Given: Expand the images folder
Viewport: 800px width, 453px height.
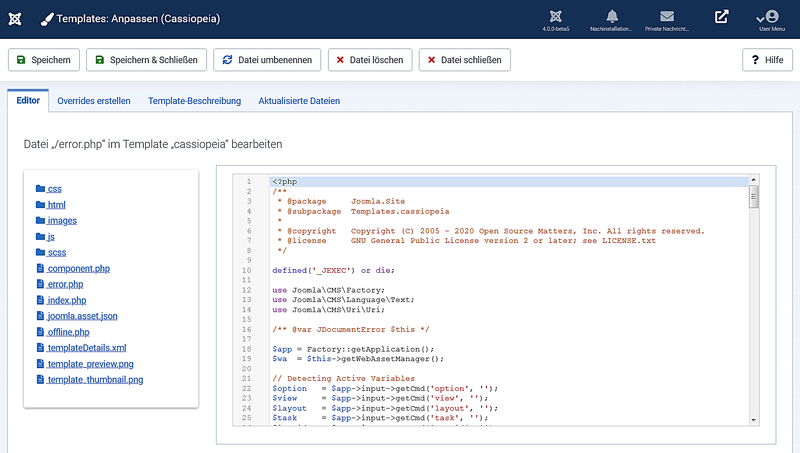Looking at the screenshot, I should pos(62,220).
